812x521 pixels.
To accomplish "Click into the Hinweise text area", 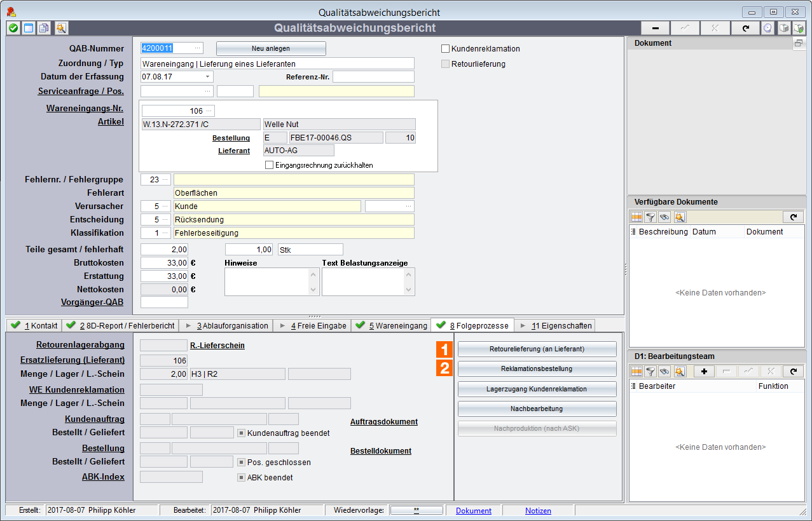I will tap(272, 281).
